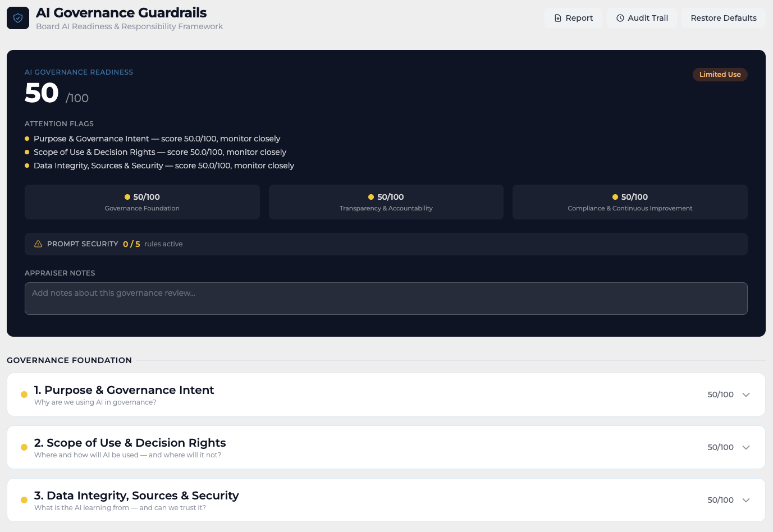
Task: Click the Restore Defaults button
Action: [x=723, y=17]
